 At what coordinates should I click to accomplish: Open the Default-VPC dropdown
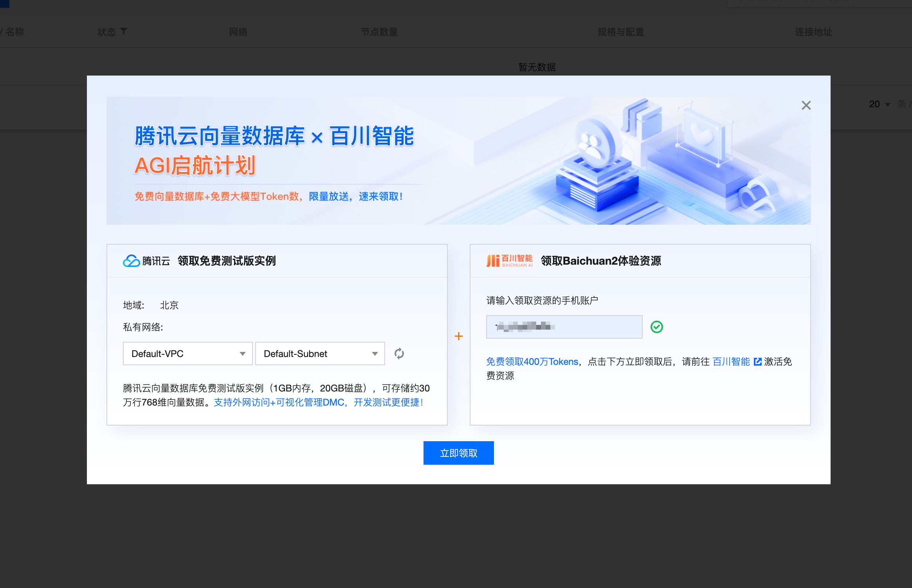coord(187,354)
